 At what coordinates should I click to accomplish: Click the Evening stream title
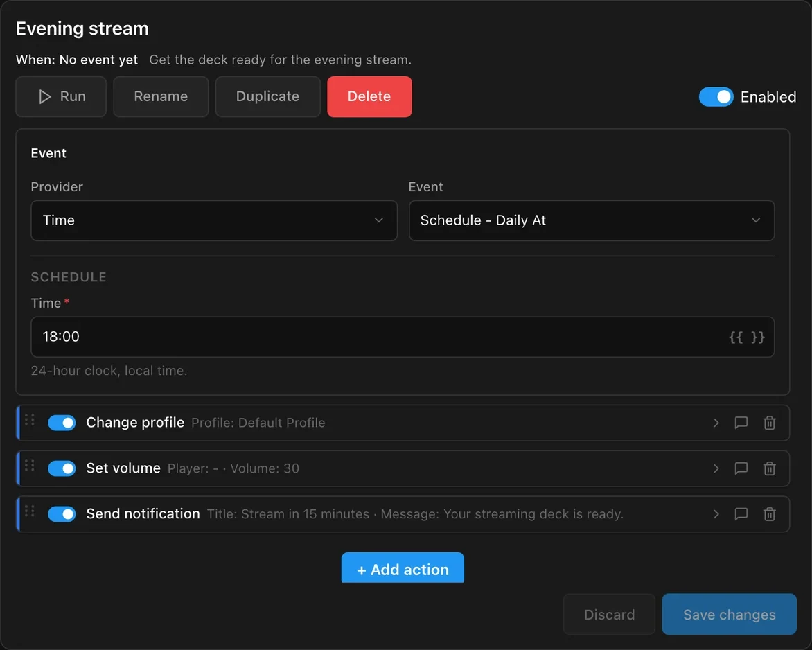pos(82,28)
